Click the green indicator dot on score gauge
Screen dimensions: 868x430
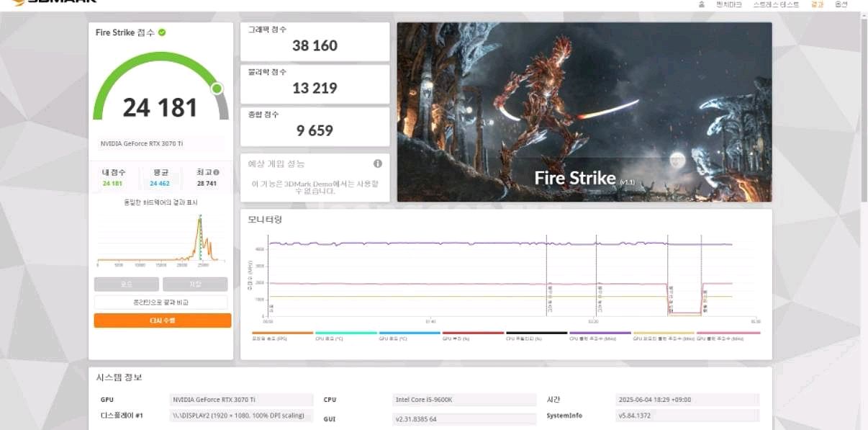[217, 89]
